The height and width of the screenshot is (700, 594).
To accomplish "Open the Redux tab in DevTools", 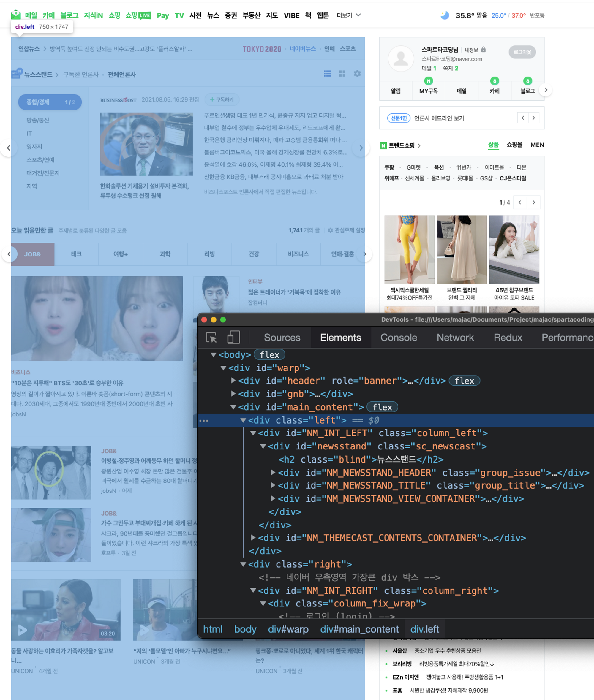I will coord(508,338).
